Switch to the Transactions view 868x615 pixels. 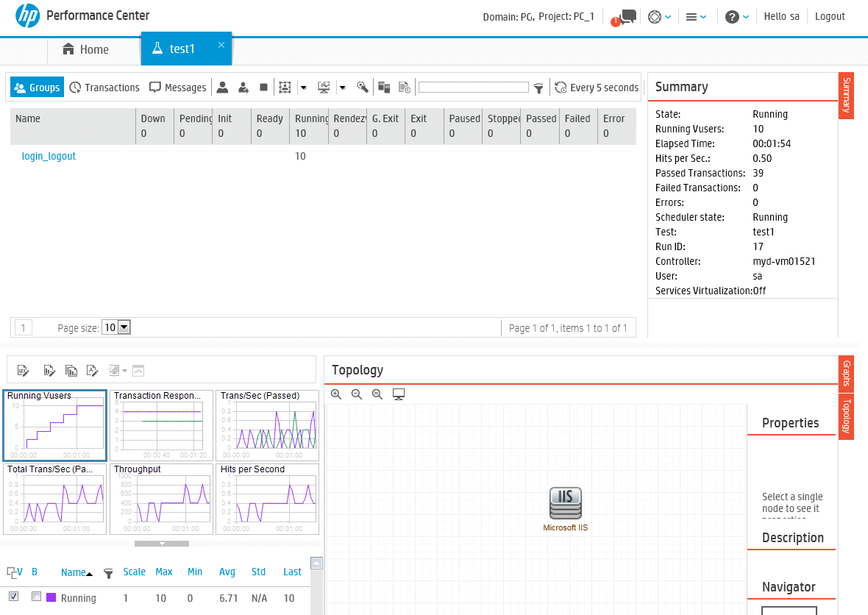coord(104,88)
